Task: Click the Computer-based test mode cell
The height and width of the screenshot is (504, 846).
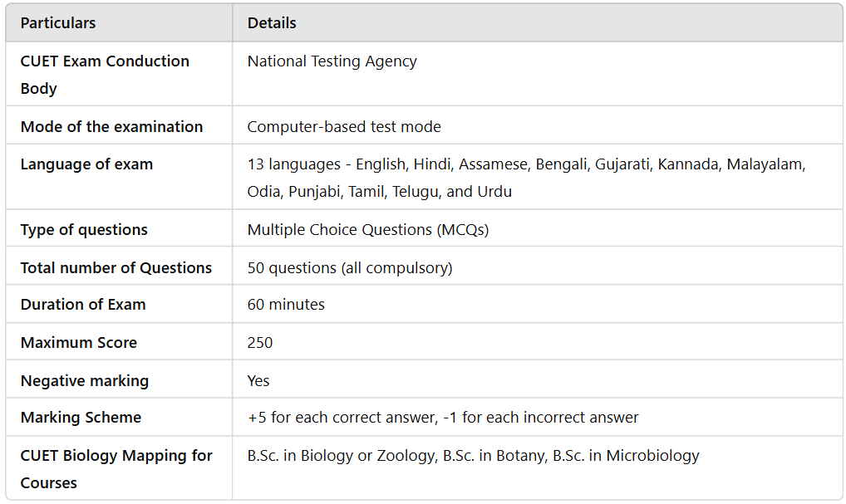Action: [x=344, y=127]
